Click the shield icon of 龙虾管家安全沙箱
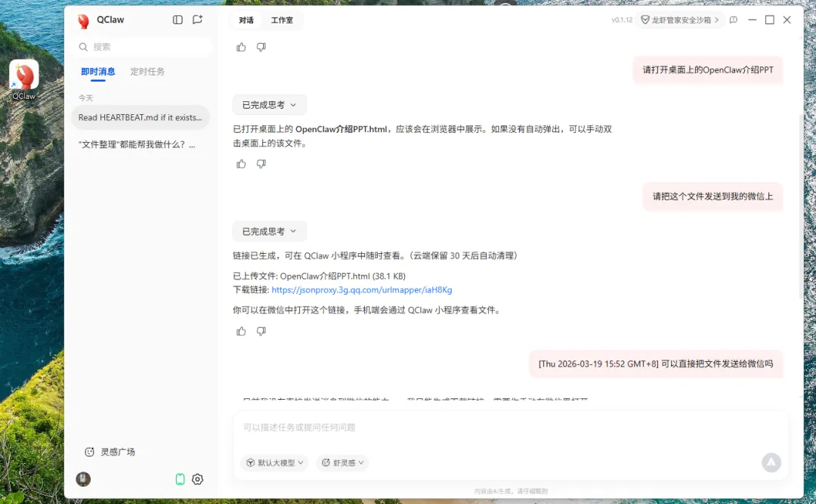This screenshot has height=504, width=816. (x=644, y=20)
